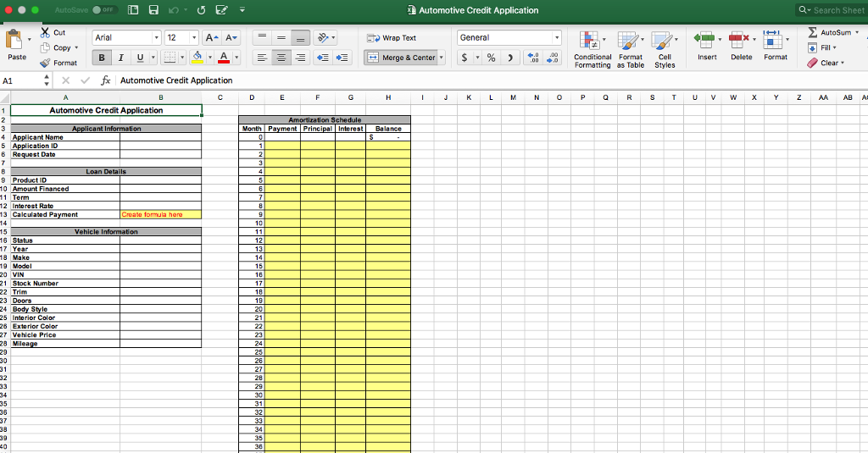Expand the Paste options arrow
Image resolution: width=868 pixels, height=453 pixels.
click(29, 40)
